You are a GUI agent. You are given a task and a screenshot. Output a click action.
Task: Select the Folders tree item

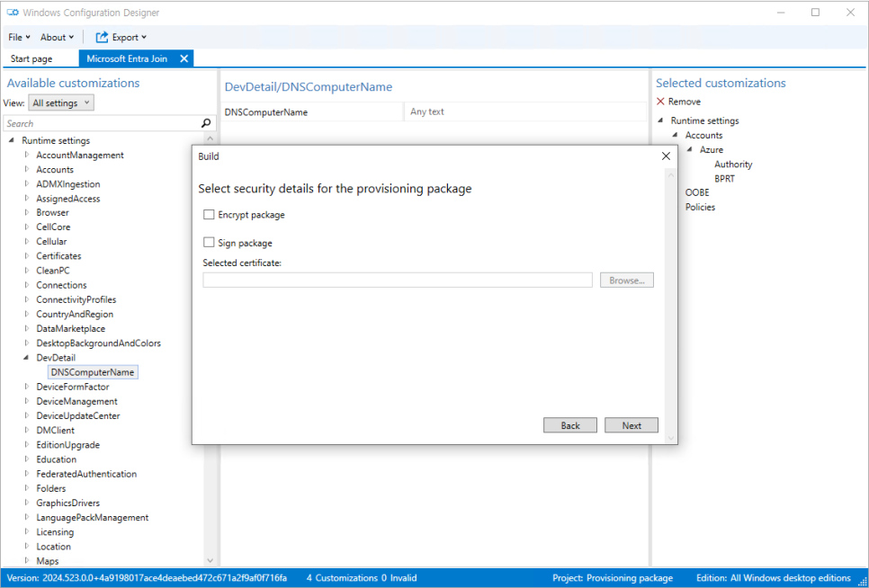[51, 488]
